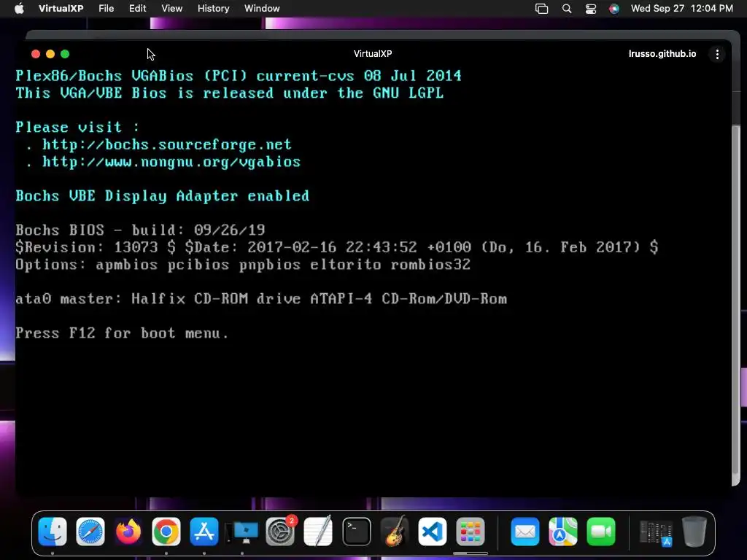Launch Terminal from the Dock
This screenshot has width=747, height=560.
(356, 532)
